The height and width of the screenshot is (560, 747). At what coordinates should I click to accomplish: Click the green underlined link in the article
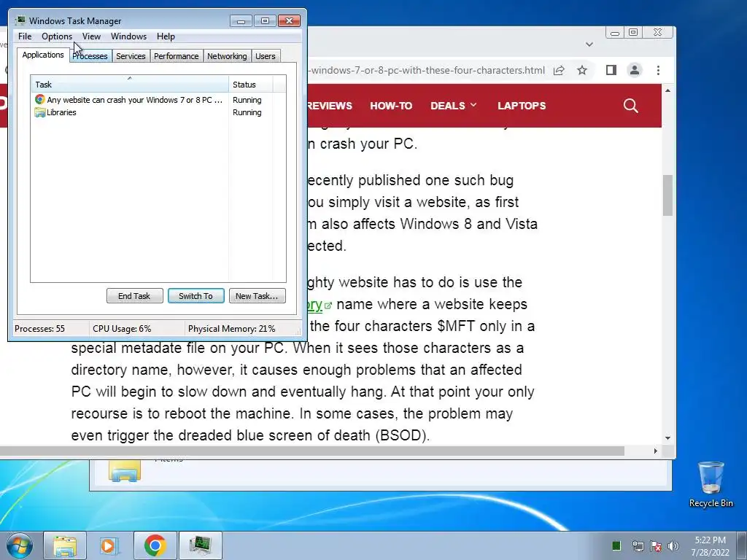coord(315,305)
